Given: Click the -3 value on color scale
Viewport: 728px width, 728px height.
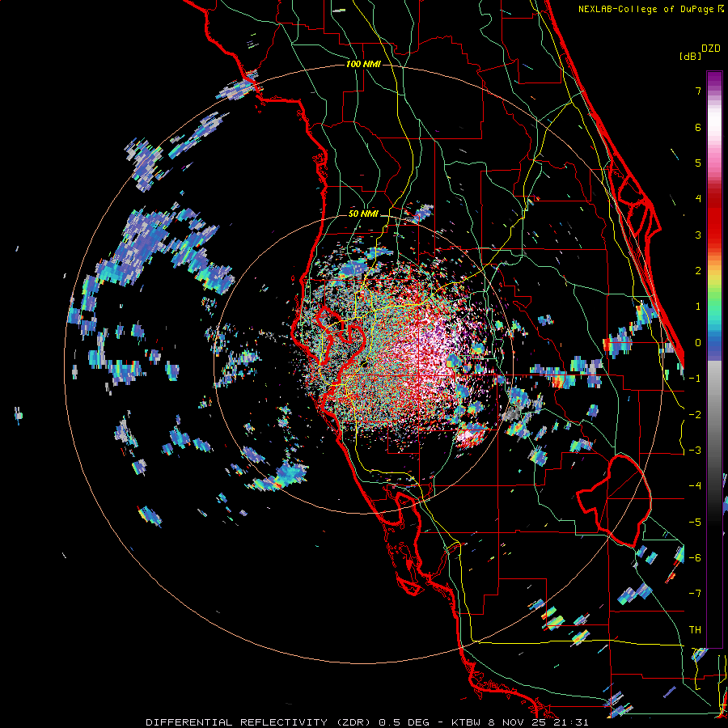Looking at the screenshot, I should (x=695, y=451).
